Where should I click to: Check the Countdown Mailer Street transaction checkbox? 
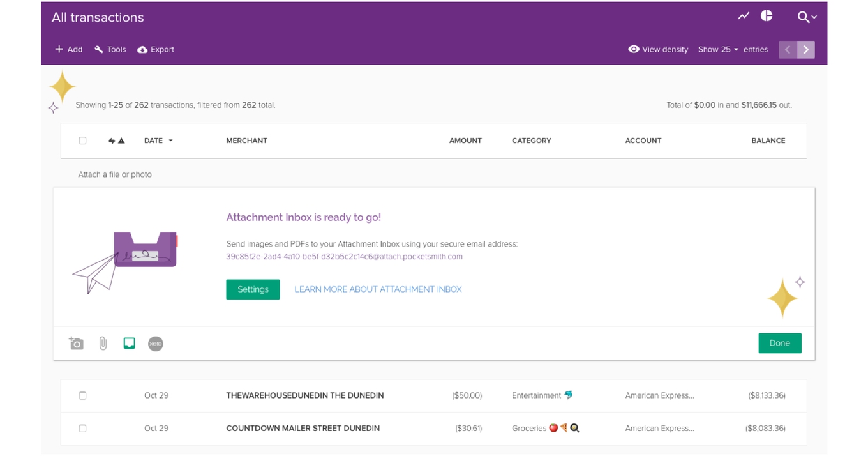pyautogui.click(x=82, y=429)
